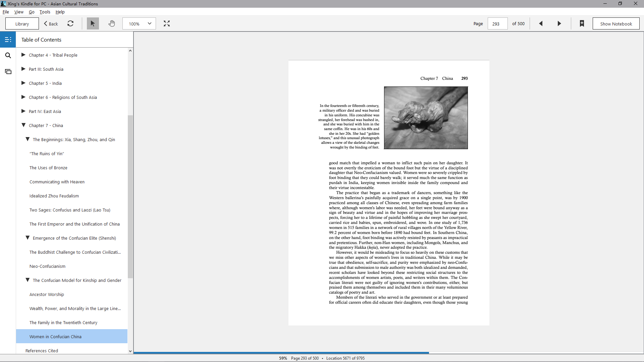Image resolution: width=644 pixels, height=362 pixels.
Task: Expand Chapter 5 - India
Action: point(23,83)
